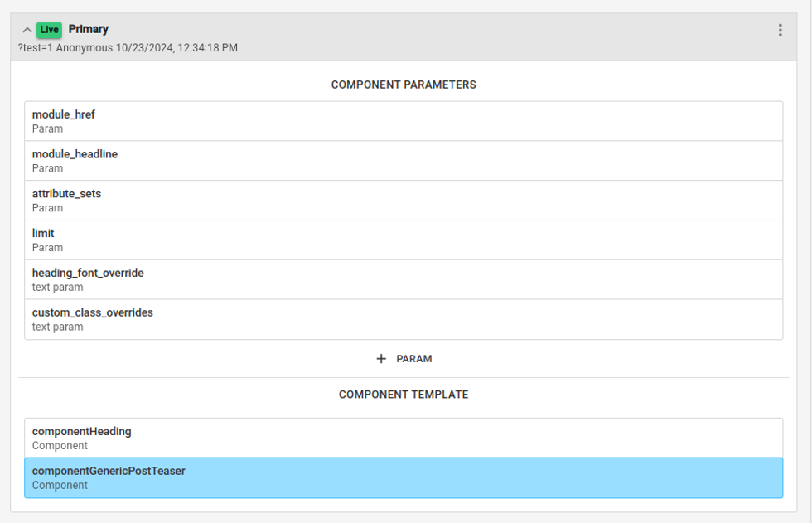Screen dimensions: 812x523
Task: Select the limit parameter row
Action: pyautogui.click(x=404, y=240)
